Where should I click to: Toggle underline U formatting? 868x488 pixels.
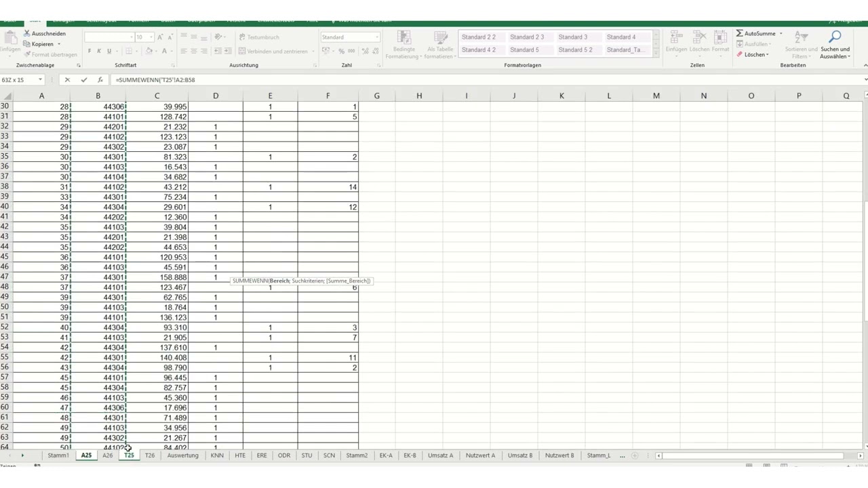coord(108,52)
